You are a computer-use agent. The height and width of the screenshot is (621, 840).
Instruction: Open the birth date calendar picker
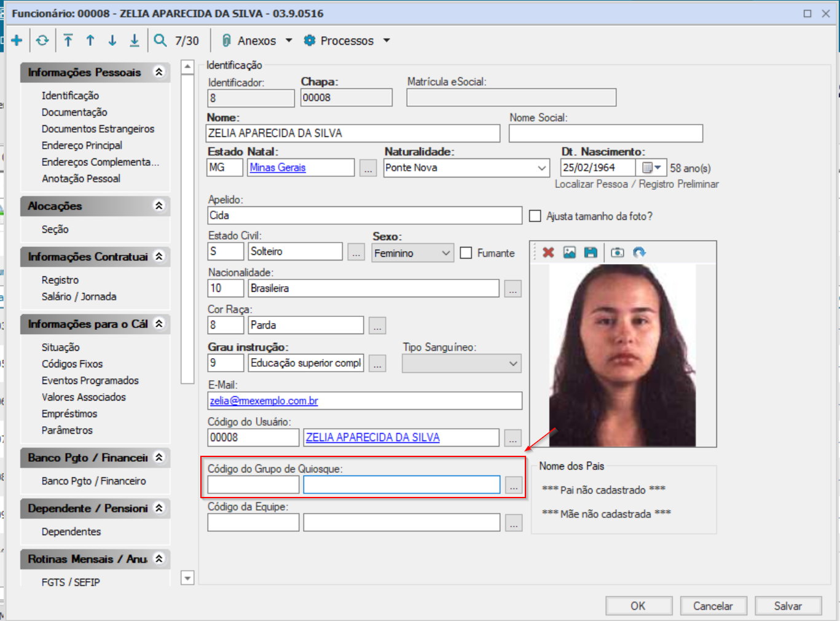(651, 168)
